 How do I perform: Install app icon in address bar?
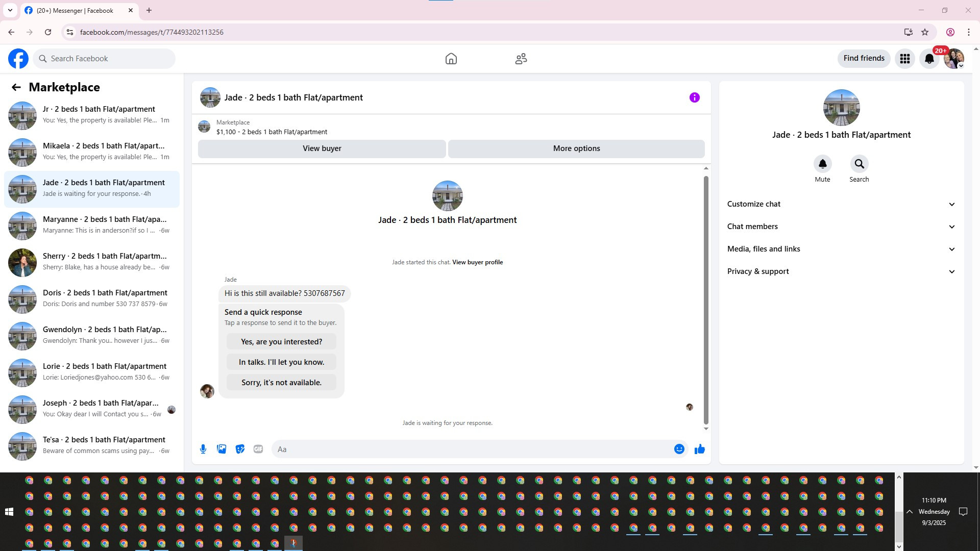coord(908,32)
